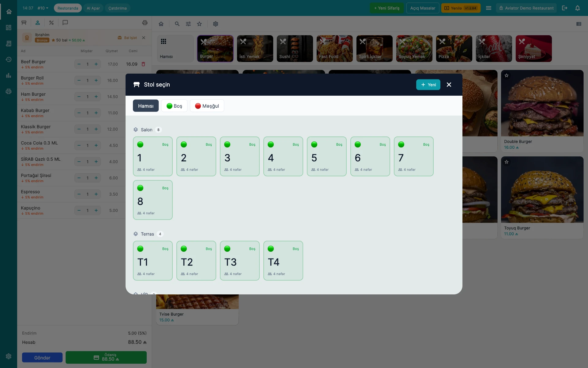
Task: Open the receipts icon in left sidebar
Action: (9, 44)
